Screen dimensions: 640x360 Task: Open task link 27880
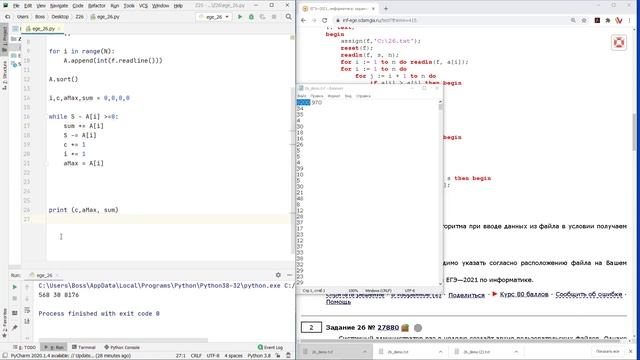coord(388,327)
